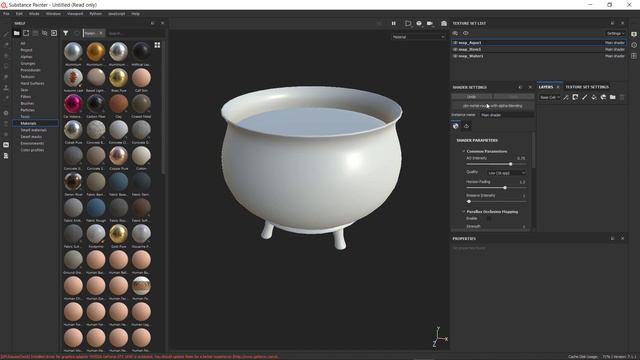This screenshot has height=360, width=640.
Task: Select the Procedurals shelf category
Action: click(30, 70)
